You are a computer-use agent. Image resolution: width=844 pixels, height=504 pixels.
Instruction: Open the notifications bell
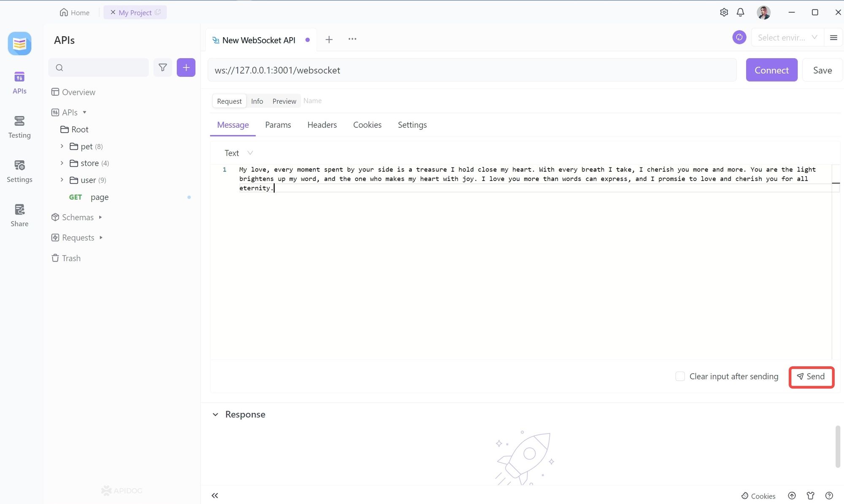click(740, 12)
